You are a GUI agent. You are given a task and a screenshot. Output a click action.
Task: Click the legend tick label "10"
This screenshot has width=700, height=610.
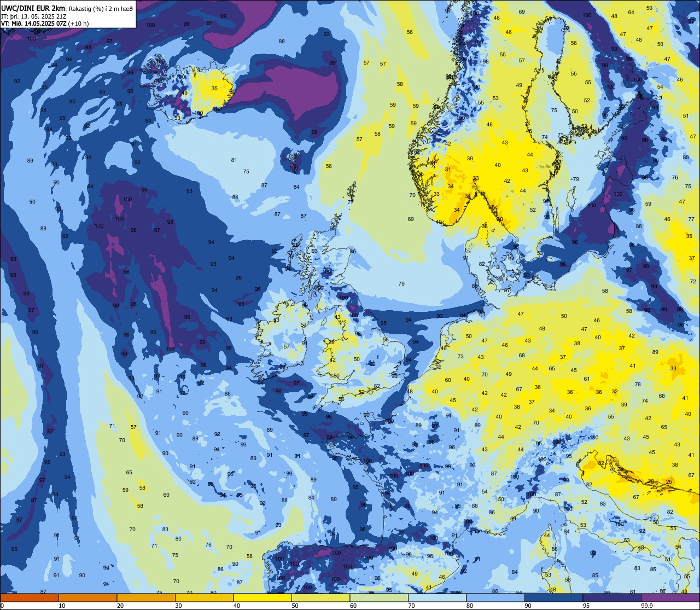pyautogui.click(x=62, y=606)
